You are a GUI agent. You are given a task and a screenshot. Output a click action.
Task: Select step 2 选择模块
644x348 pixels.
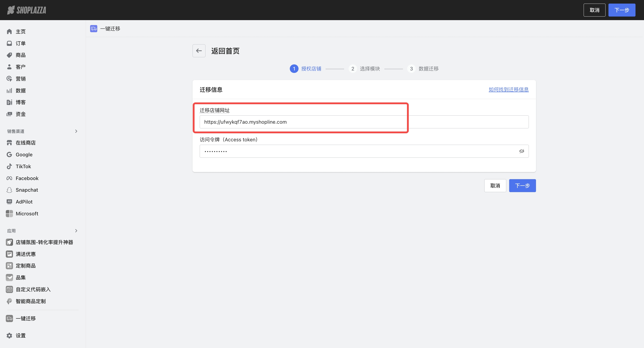tap(364, 69)
